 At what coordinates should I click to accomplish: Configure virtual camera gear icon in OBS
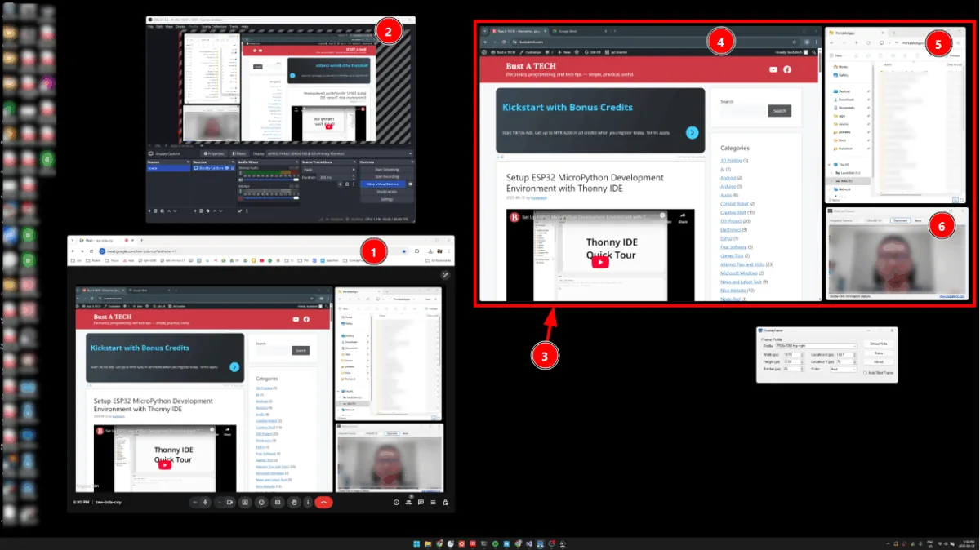click(x=411, y=184)
